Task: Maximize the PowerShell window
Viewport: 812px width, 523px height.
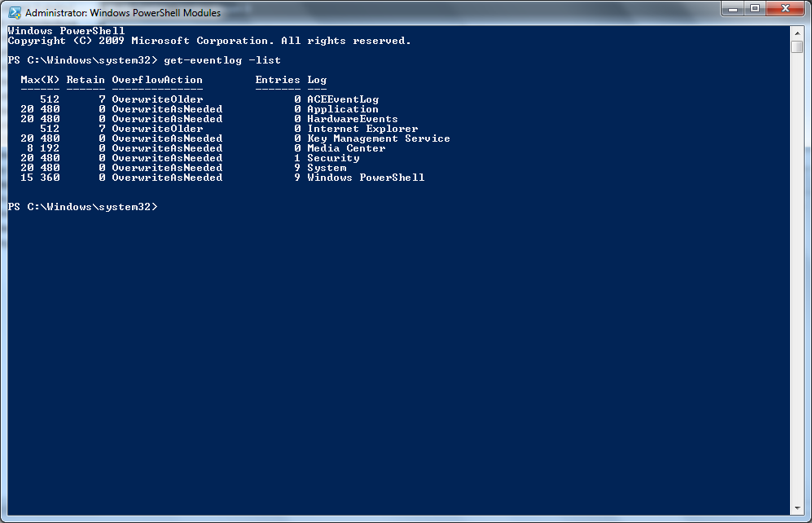Action: (755, 8)
